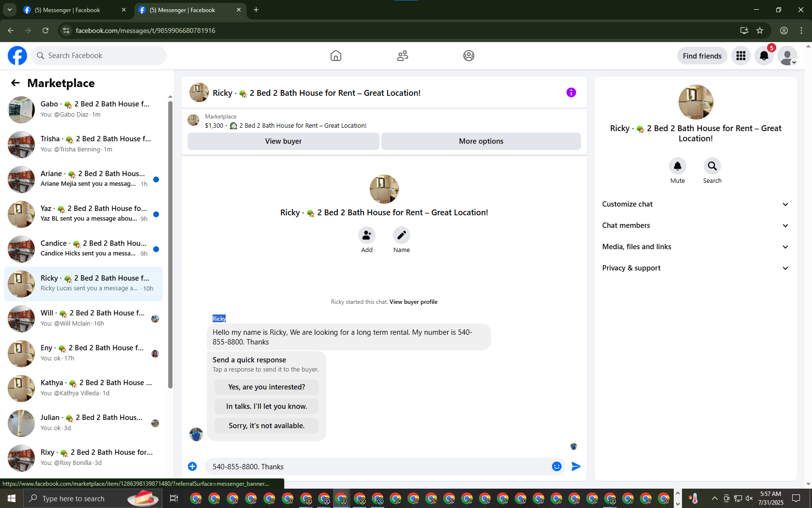Send quick reply 'Sorry, it's not available.'

(x=266, y=426)
